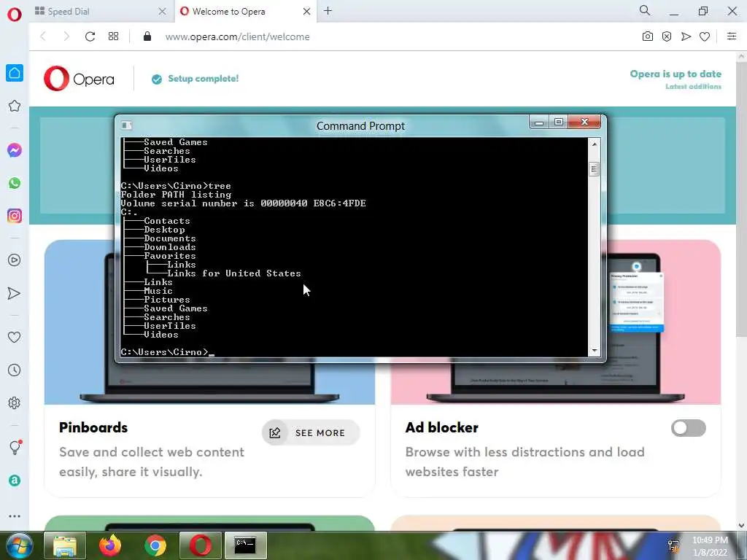Viewport: 747px width, 560px height.
Task: Open sidebar setup three-dots
Action: tap(15, 516)
